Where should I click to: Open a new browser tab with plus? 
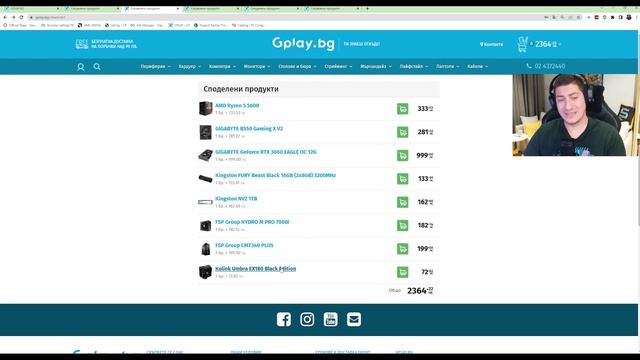367,9
